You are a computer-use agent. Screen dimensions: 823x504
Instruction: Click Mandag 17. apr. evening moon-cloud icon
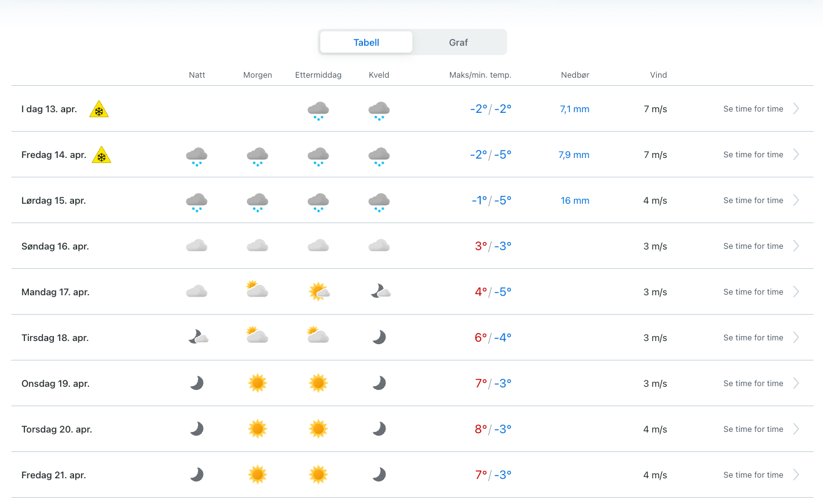point(380,291)
